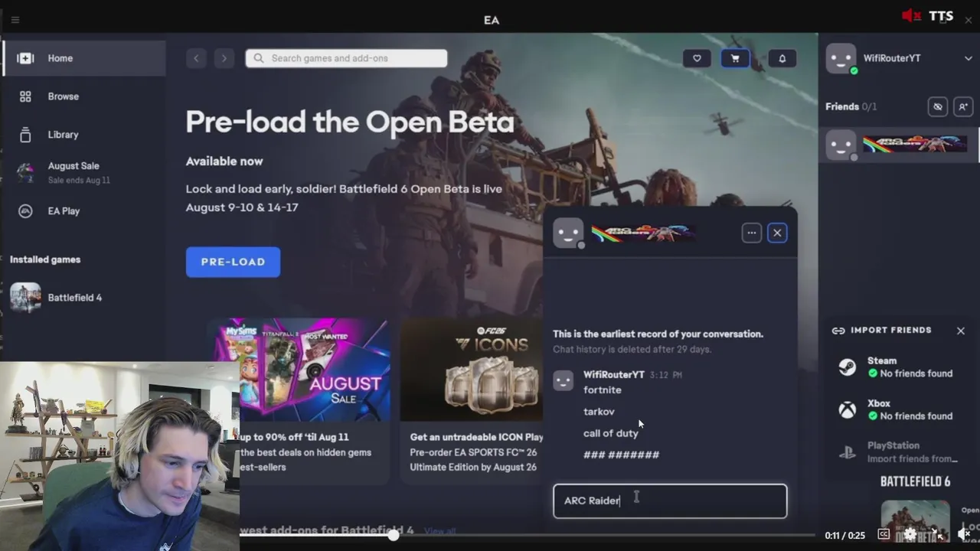Toggle the muted TTS speaker icon
Screen dimensions: 980x551
click(911, 16)
